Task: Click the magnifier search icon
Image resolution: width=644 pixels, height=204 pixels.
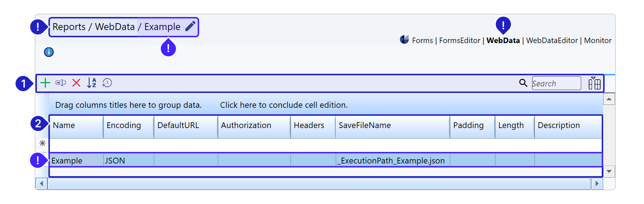Action: point(523,83)
